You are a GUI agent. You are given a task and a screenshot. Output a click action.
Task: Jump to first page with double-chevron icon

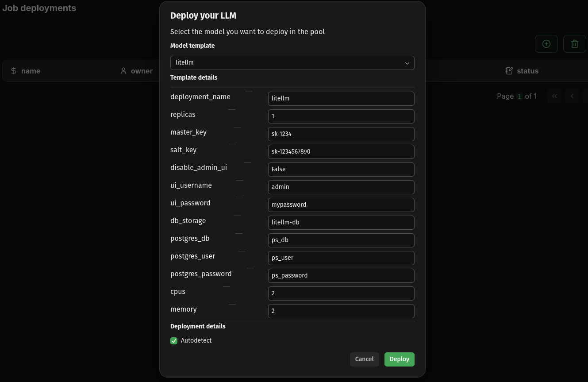click(554, 96)
